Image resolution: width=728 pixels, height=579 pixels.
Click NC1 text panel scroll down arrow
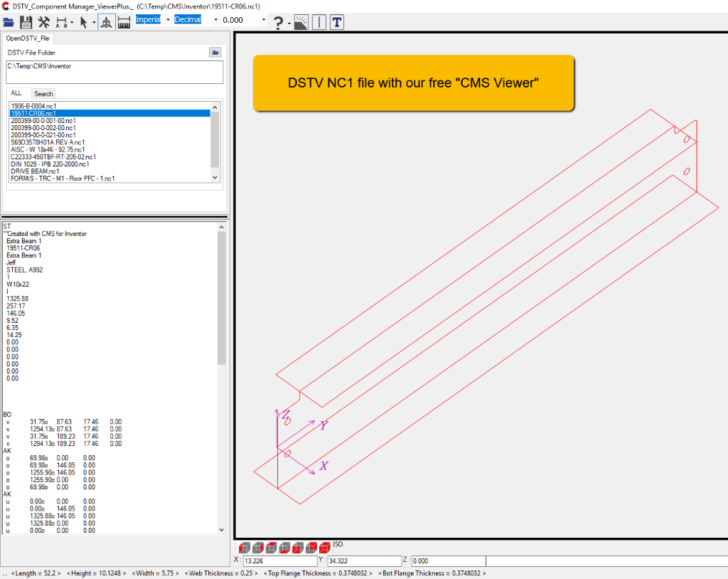click(222, 530)
